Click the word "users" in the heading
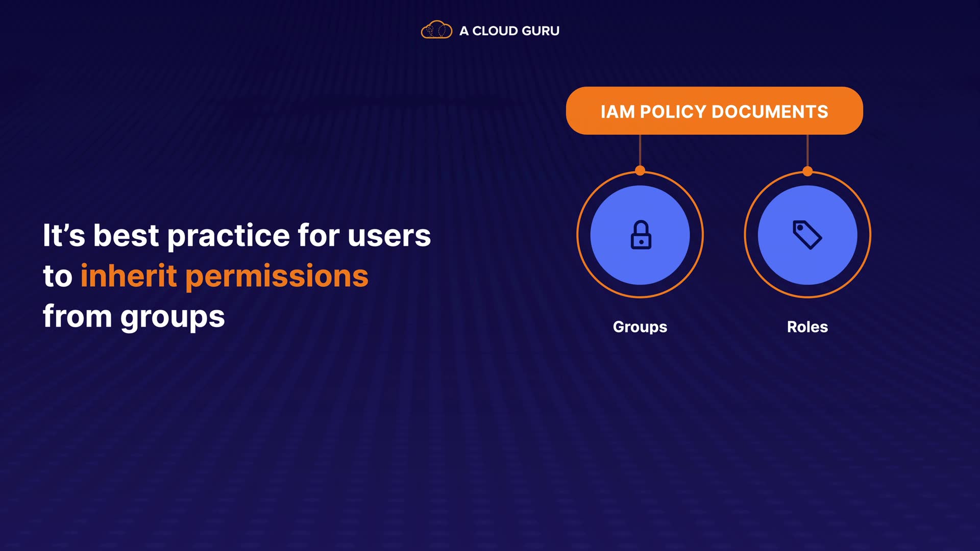 click(x=389, y=236)
